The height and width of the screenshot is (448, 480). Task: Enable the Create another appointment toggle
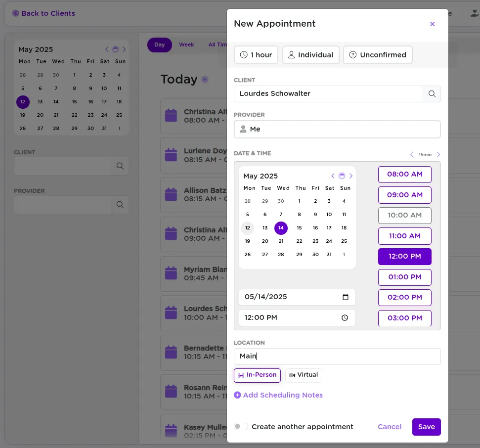click(x=241, y=426)
